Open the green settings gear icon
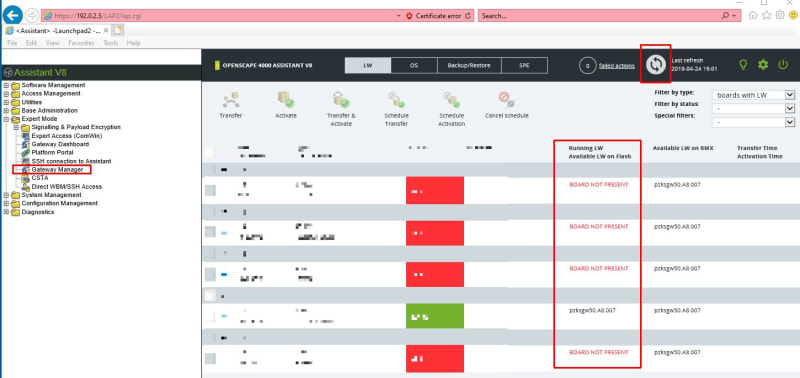This screenshot has height=378, width=800. [763, 65]
